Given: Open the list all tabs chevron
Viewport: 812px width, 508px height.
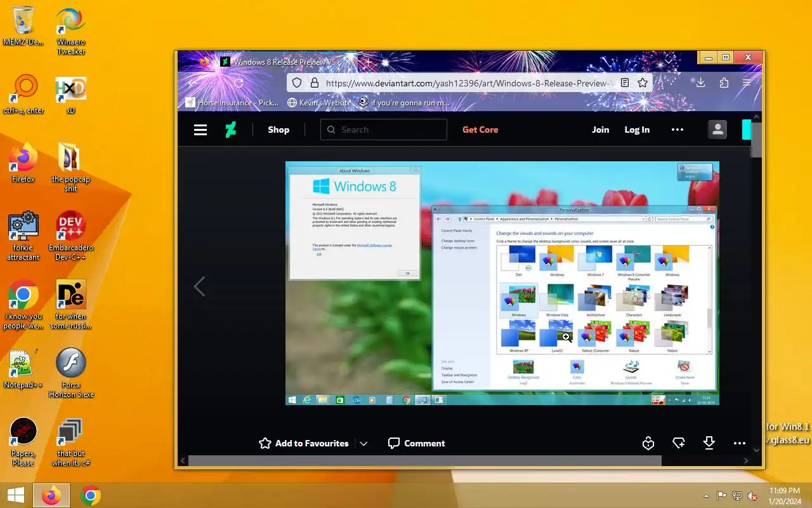Looking at the screenshot, I should click(669, 62).
